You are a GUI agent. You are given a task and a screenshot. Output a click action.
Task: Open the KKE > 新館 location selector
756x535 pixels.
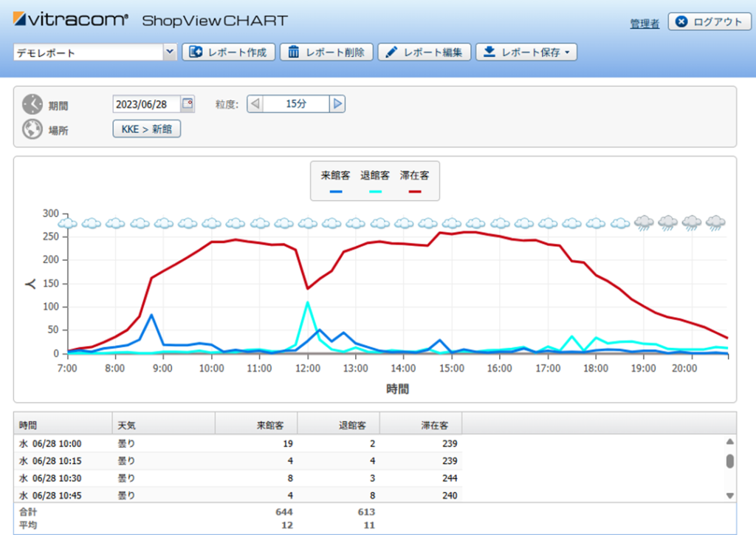[x=146, y=129]
